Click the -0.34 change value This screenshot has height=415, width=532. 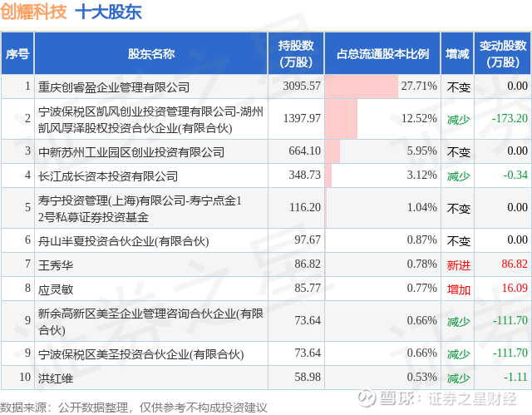(515, 175)
